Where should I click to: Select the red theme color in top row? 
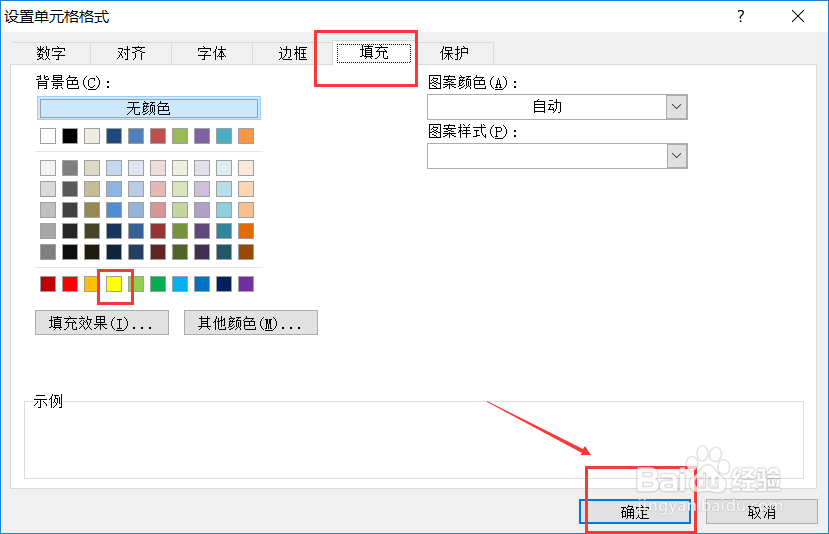[158, 136]
